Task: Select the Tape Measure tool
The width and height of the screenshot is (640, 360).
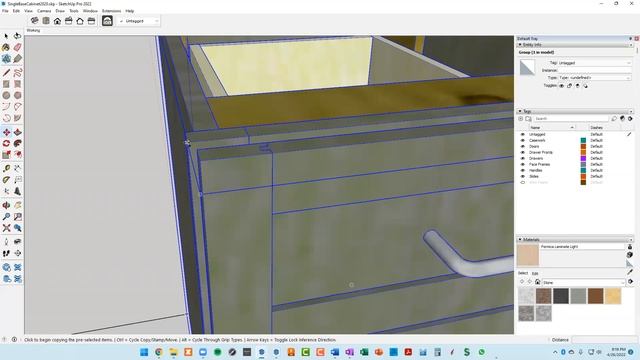Action: click(x=6, y=169)
